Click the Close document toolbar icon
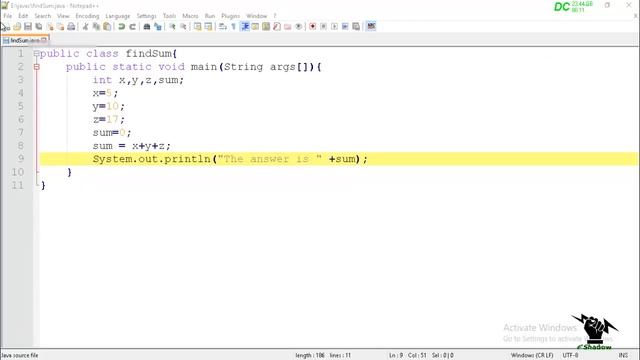 [50, 27]
